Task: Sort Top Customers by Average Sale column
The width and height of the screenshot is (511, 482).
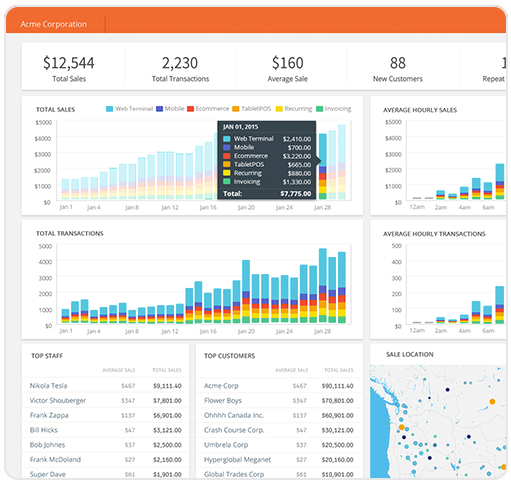Action: click(x=291, y=370)
